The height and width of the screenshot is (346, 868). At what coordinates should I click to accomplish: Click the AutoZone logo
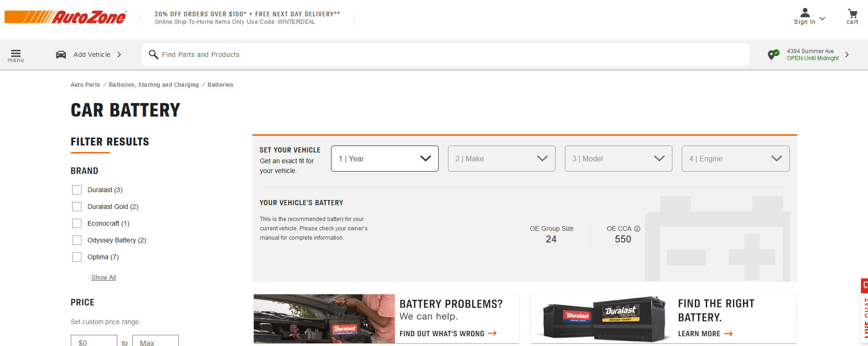[x=66, y=17]
